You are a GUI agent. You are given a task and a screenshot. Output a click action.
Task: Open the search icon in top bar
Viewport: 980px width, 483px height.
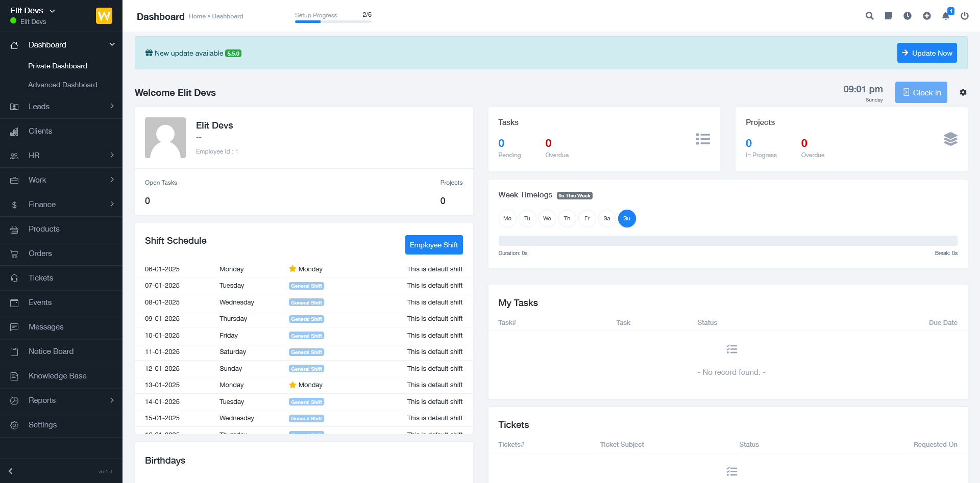[870, 16]
